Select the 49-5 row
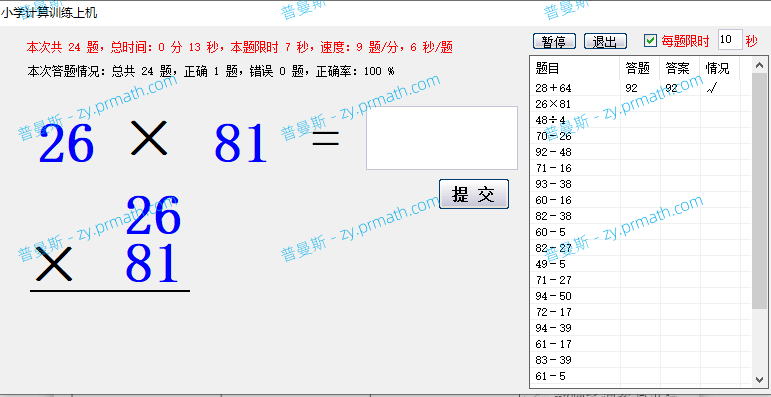This screenshot has width=771, height=397. point(641,264)
